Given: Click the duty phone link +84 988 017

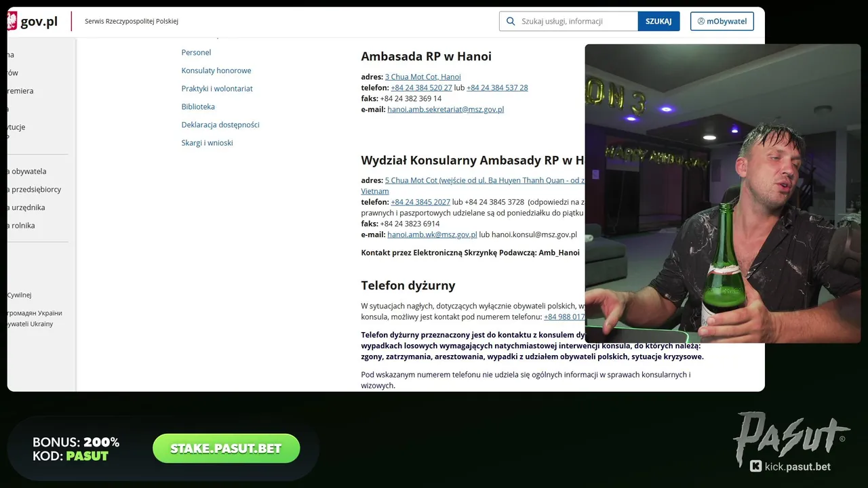Looking at the screenshot, I should [x=564, y=317].
